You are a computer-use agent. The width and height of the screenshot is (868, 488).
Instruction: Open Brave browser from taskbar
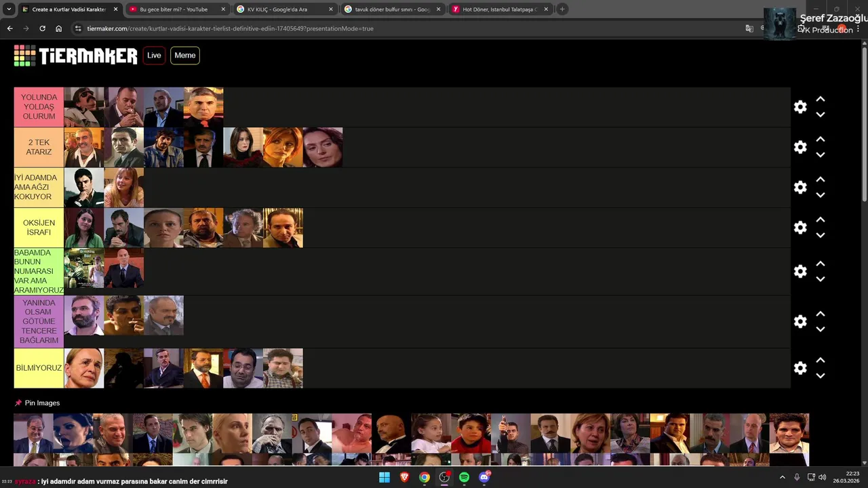pyautogui.click(x=405, y=477)
